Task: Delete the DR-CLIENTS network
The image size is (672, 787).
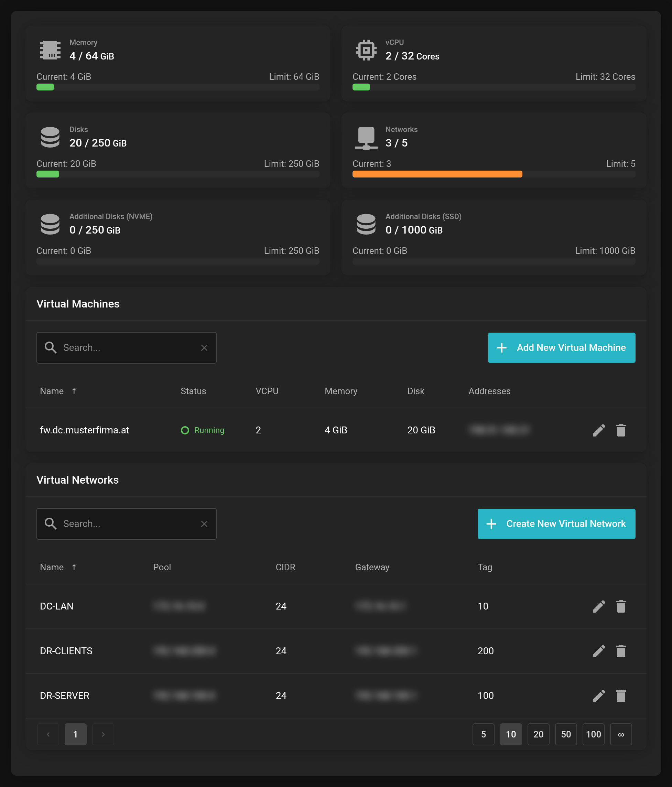Action: pos(621,651)
